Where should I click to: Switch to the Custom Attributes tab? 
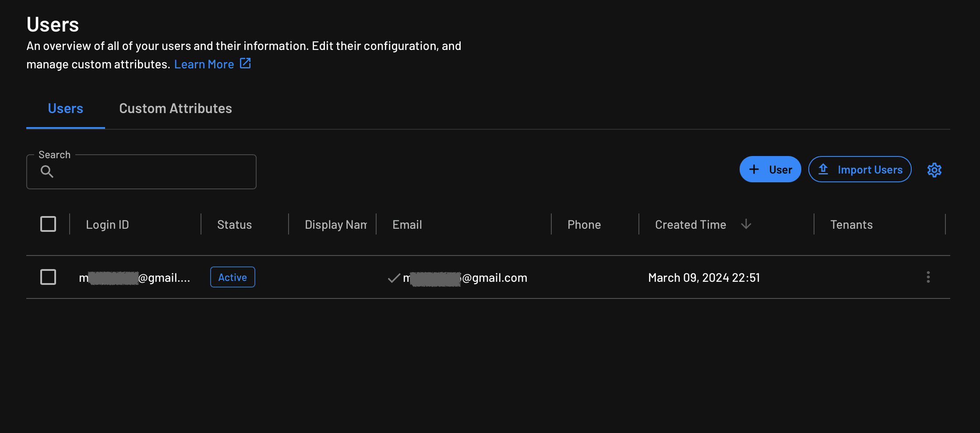[175, 109]
